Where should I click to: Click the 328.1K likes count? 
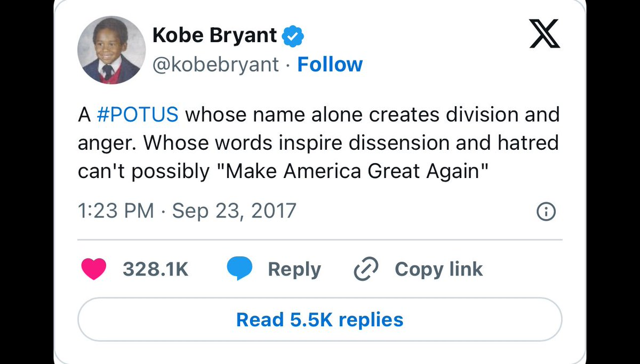tap(155, 269)
